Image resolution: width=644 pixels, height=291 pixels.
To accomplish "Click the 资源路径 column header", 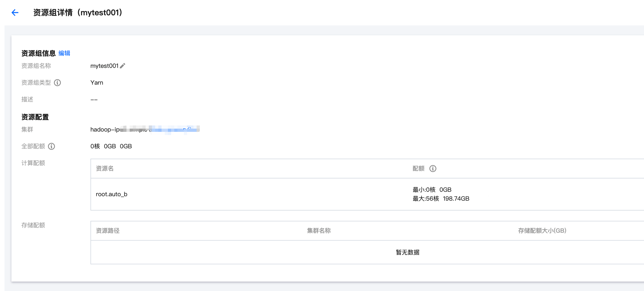I will tap(108, 231).
